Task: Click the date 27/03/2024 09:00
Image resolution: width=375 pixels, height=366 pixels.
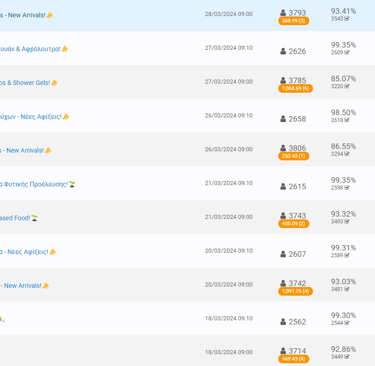Action: 229,82
